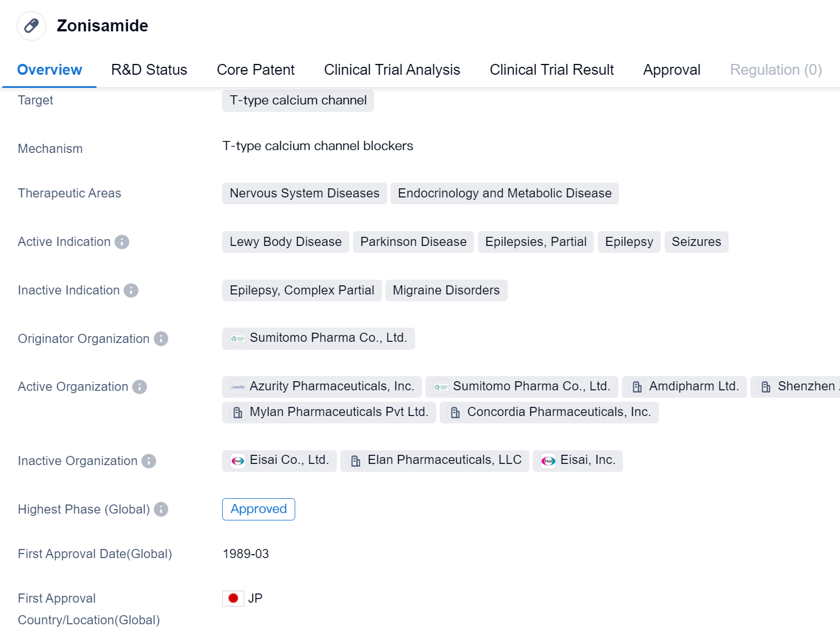Click Azurity Pharmaceuticals, Inc. organization
The height and width of the screenshot is (634, 840).
(x=323, y=386)
